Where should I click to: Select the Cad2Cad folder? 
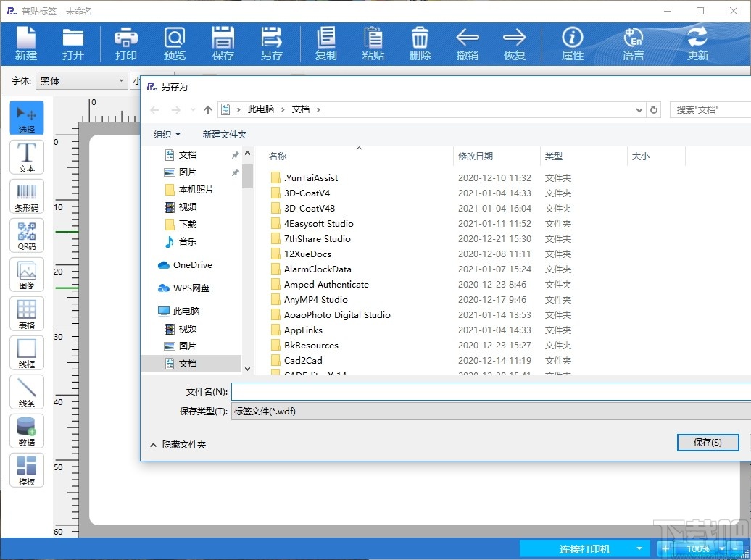(297, 360)
